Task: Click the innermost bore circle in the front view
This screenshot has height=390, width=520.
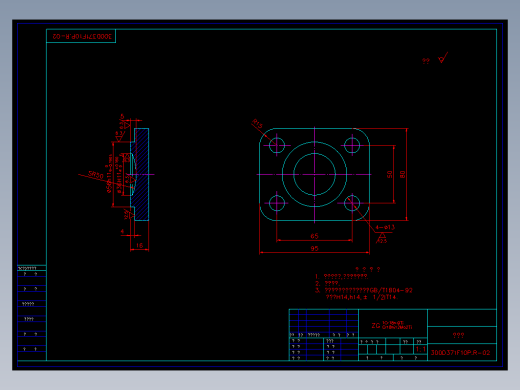Action: pyautogui.click(x=314, y=174)
